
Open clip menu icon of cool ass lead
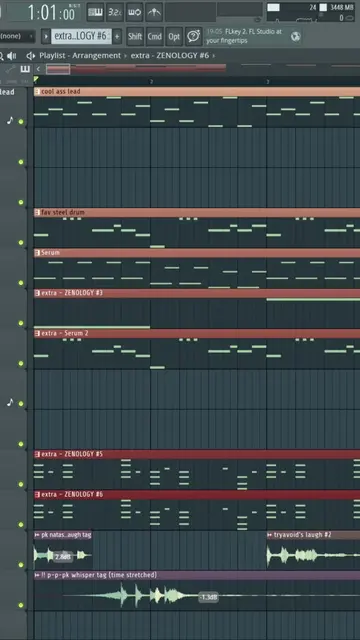(x=37, y=92)
